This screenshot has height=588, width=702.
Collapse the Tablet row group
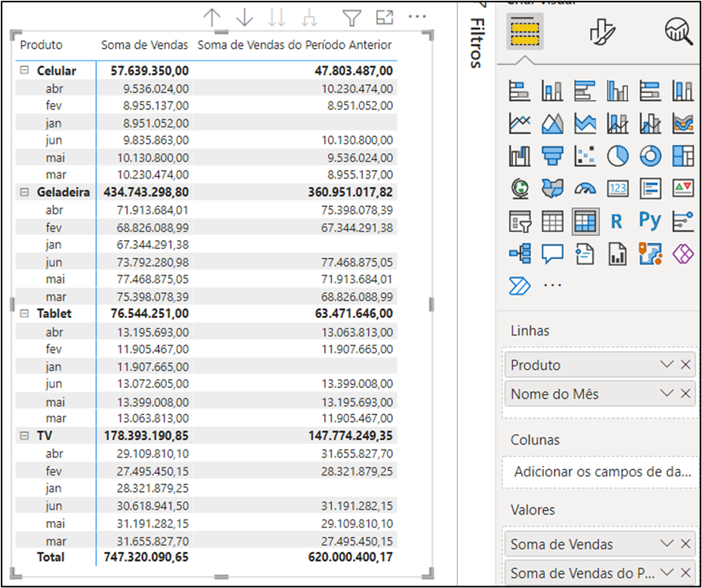pos(25,313)
